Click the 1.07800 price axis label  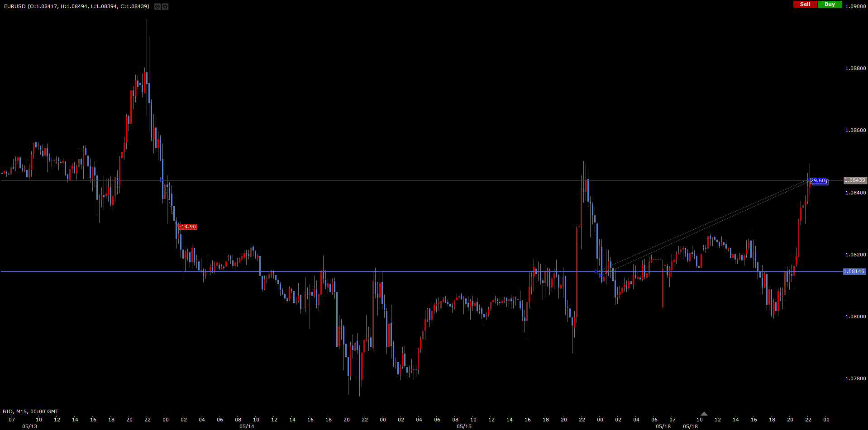point(855,379)
